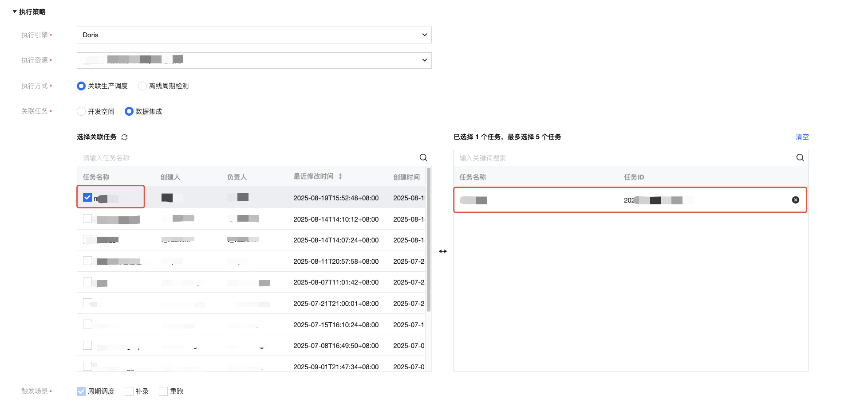868x414 pixels.
Task: Check the task modified 2025-08-14T14:10:12
Action: point(87,219)
